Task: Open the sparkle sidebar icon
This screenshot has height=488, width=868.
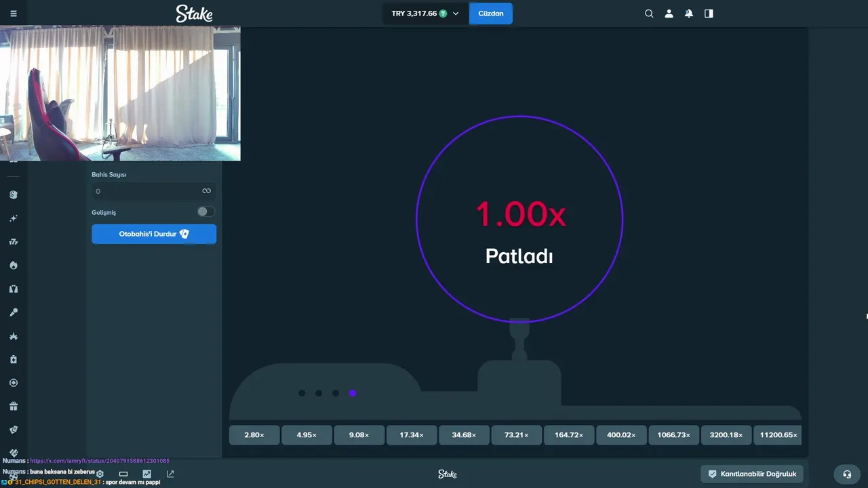Action: [x=14, y=218]
